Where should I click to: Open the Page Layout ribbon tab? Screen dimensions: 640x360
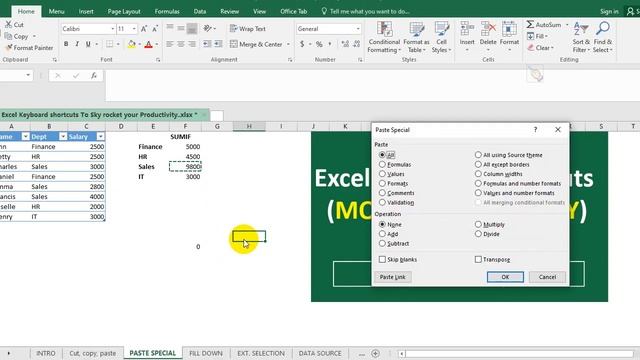124,11
